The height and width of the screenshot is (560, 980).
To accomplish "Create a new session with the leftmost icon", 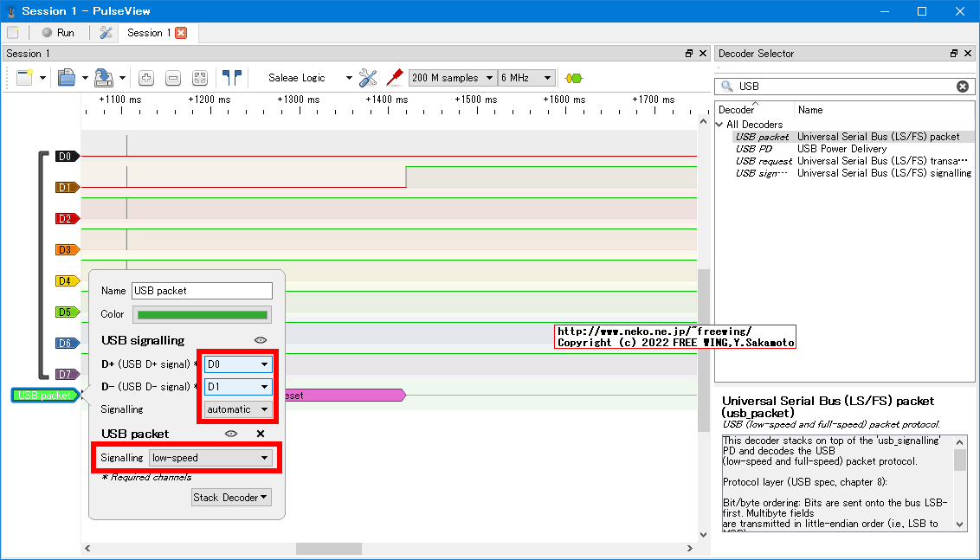I will pos(26,77).
